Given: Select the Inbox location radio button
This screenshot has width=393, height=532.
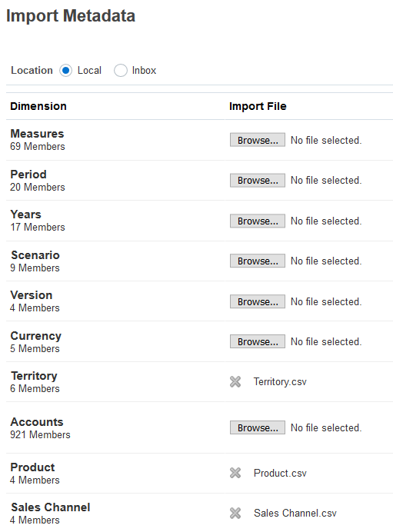Looking at the screenshot, I should pos(121,71).
